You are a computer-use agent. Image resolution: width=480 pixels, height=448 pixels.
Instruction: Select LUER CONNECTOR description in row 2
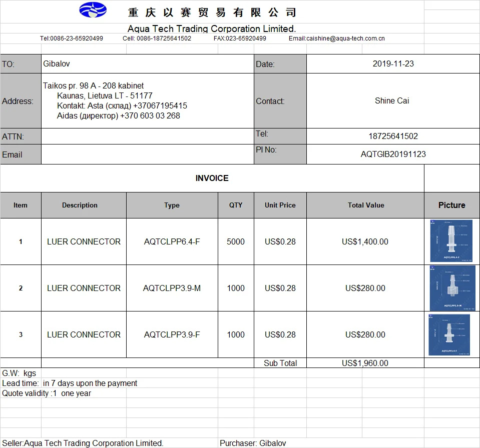tap(84, 288)
